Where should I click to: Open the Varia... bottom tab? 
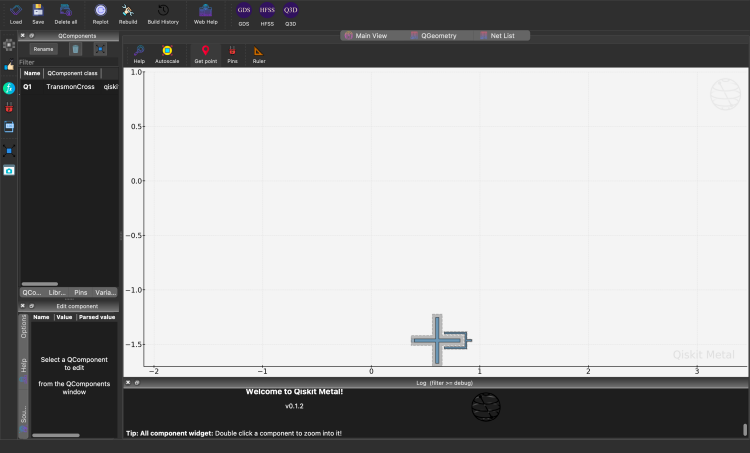pos(105,292)
